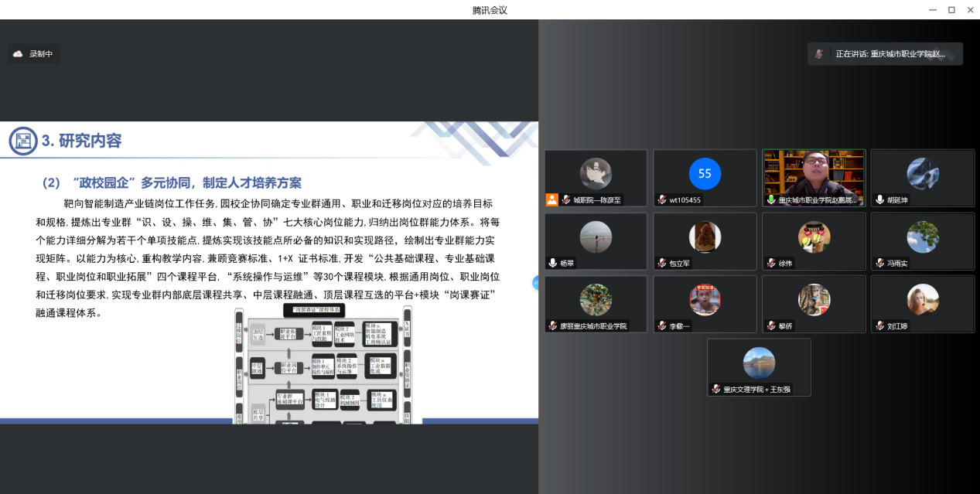Screen dimensions: 980x494
Task: Click the speaker avatar icon in the 正在讲话 banner
Action: (820, 53)
